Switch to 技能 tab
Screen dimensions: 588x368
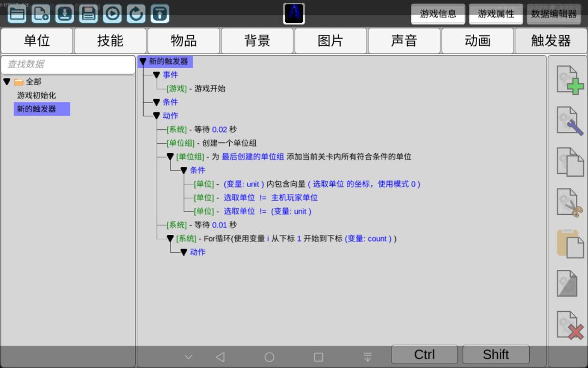tap(110, 40)
